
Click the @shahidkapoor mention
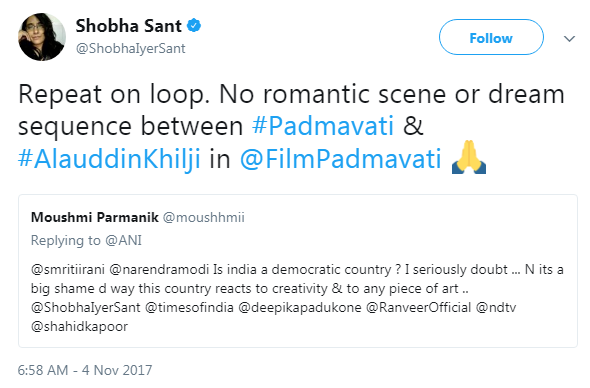[x=79, y=326]
